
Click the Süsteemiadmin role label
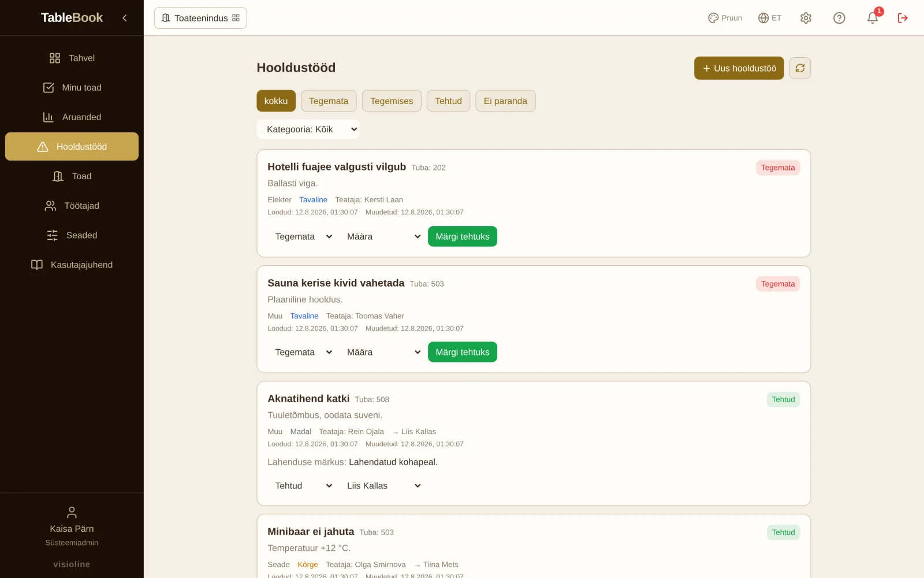pyautogui.click(x=72, y=543)
